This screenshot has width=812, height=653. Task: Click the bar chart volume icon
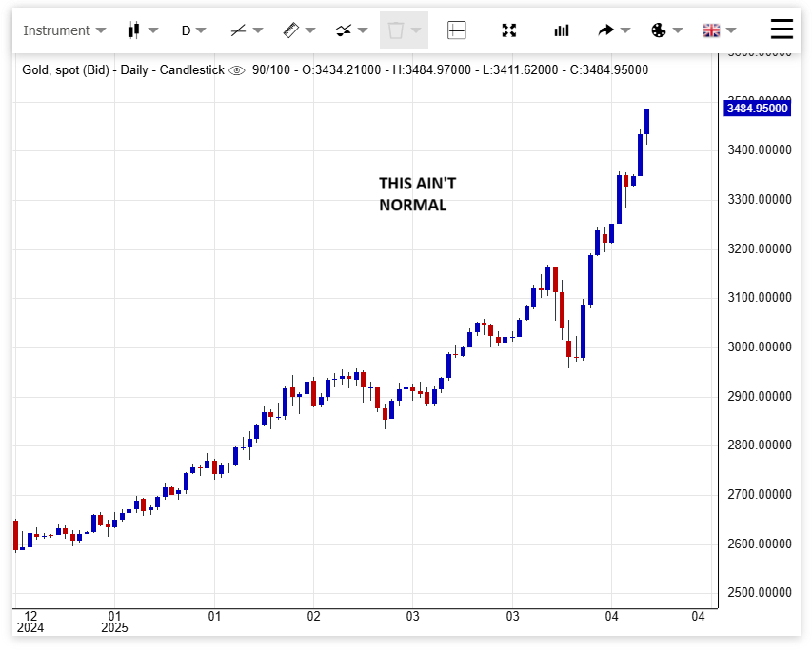pyautogui.click(x=562, y=30)
